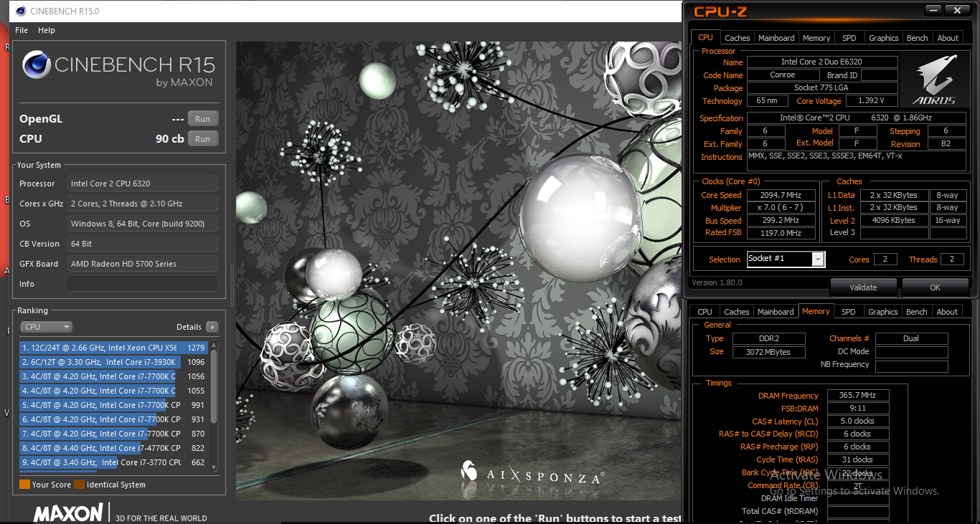Click the Cycle Time tRAS value 31 clocks

tap(858, 459)
